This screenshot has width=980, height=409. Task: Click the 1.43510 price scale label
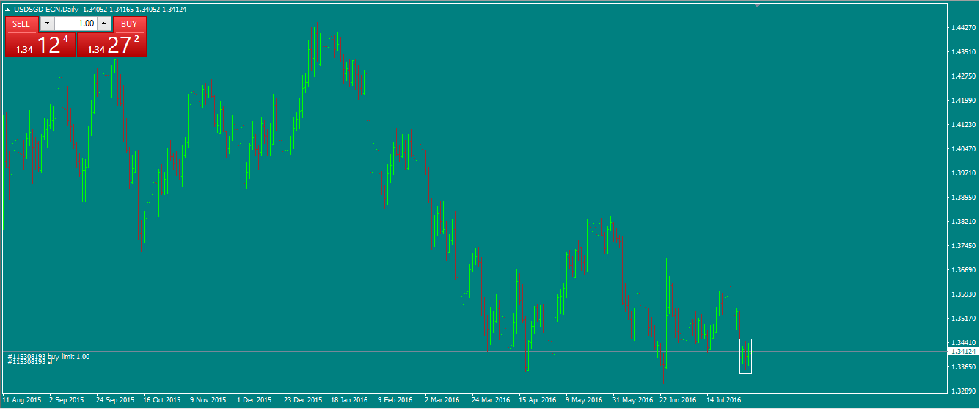963,52
